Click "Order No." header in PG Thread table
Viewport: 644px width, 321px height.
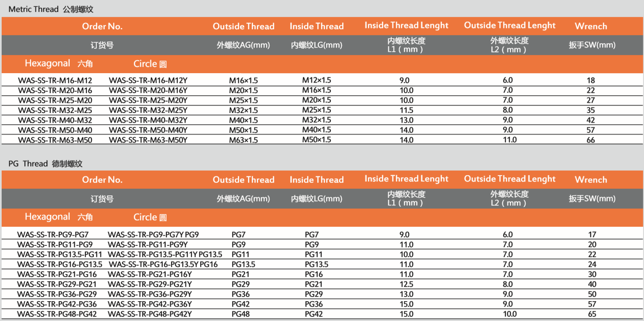[x=102, y=180]
